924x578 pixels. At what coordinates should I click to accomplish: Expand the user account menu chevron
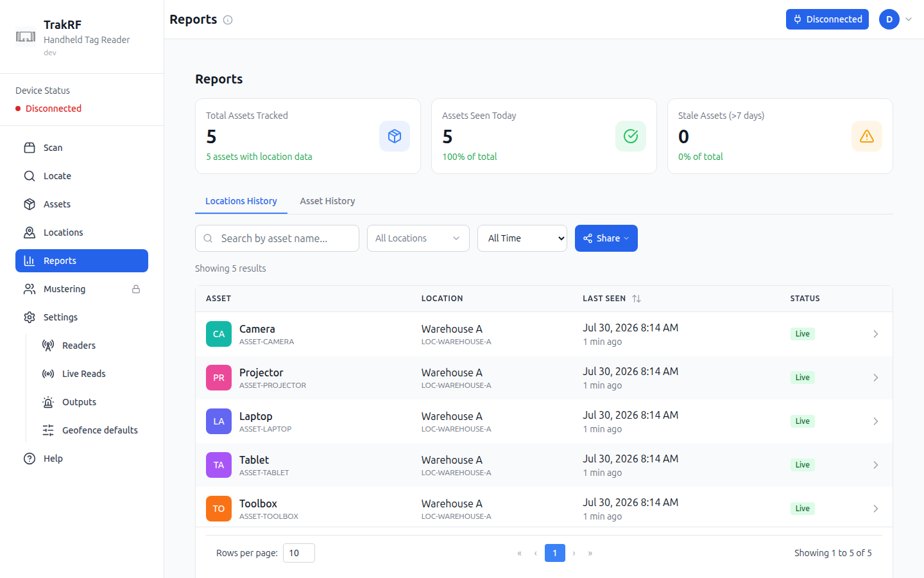(909, 19)
